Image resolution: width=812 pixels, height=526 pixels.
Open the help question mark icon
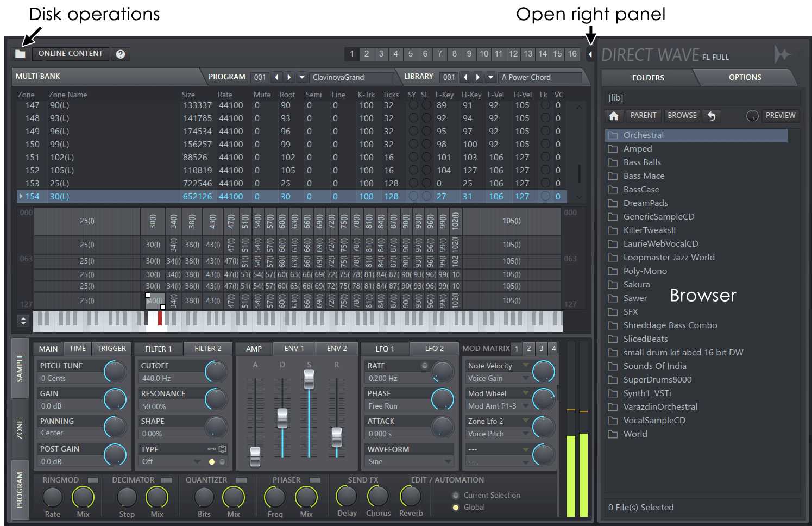(121, 54)
